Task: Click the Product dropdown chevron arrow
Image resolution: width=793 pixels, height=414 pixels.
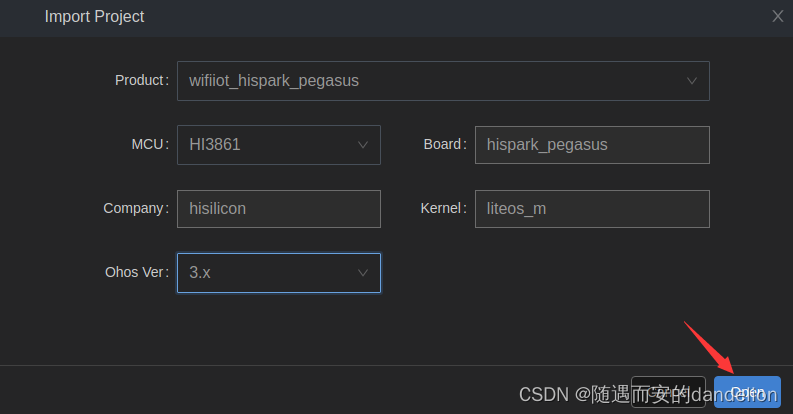Action: [691, 81]
